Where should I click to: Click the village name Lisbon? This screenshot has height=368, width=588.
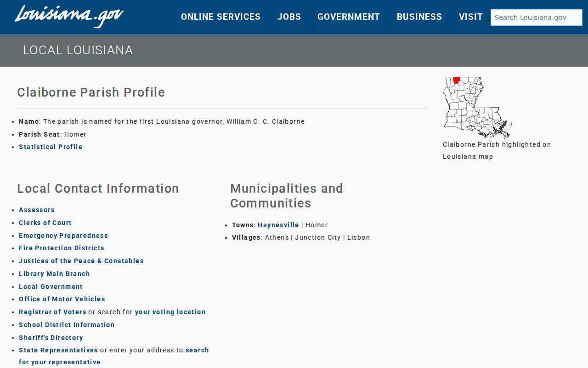[x=359, y=237]
